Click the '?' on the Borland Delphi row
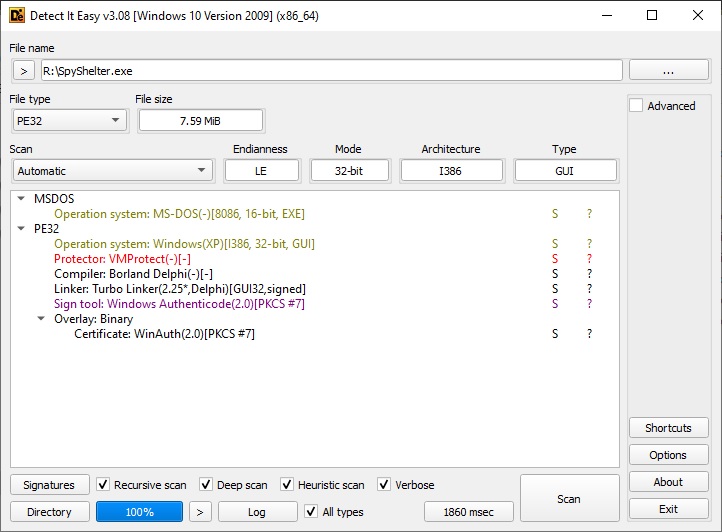The image size is (722, 532). [589, 274]
